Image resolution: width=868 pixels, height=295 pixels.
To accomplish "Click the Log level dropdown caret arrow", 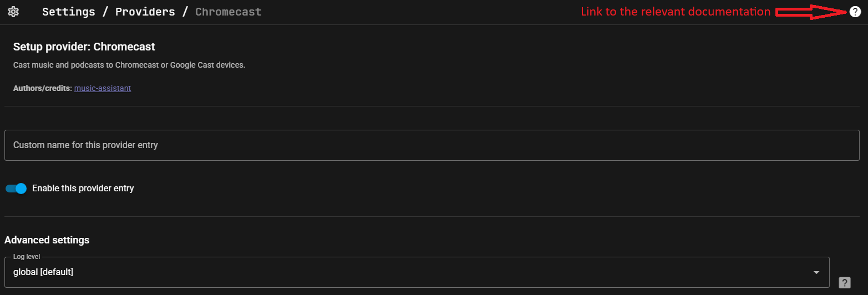I will 816,272.
